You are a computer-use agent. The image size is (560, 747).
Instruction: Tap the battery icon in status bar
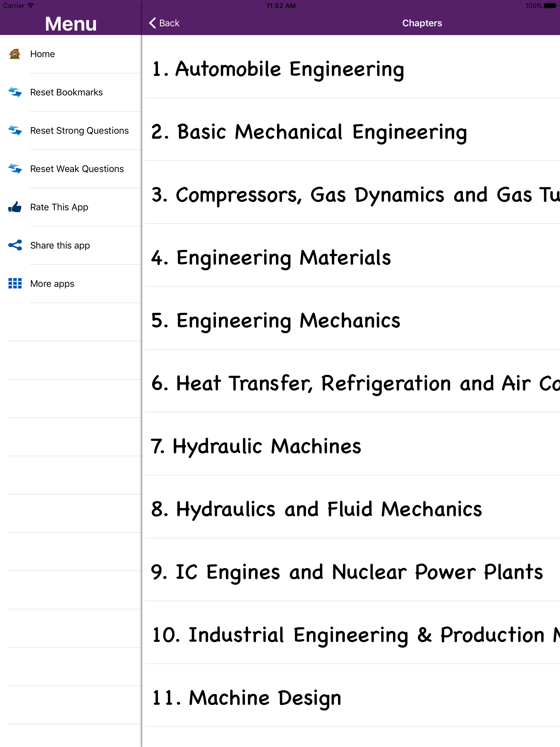tap(550, 6)
